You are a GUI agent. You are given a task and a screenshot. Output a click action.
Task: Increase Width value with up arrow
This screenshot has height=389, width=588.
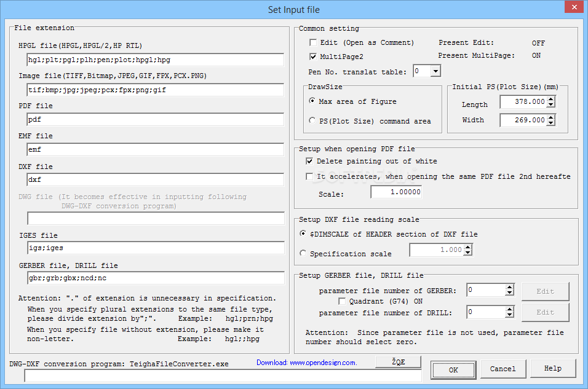(x=550, y=117)
